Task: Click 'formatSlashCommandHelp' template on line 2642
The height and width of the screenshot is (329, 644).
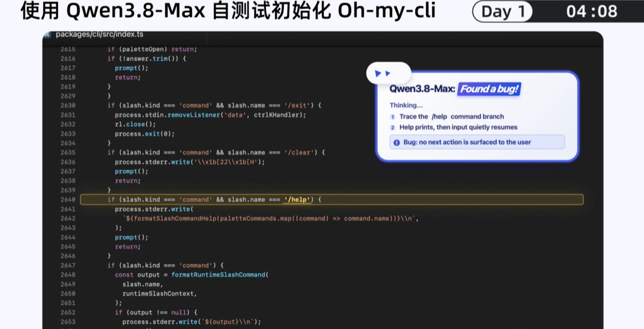Action: click(270, 218)
